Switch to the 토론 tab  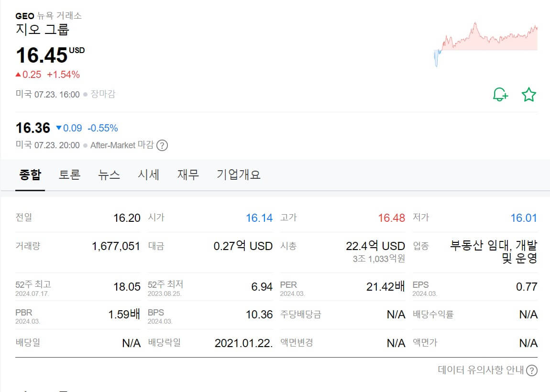[x=69, y=174]
